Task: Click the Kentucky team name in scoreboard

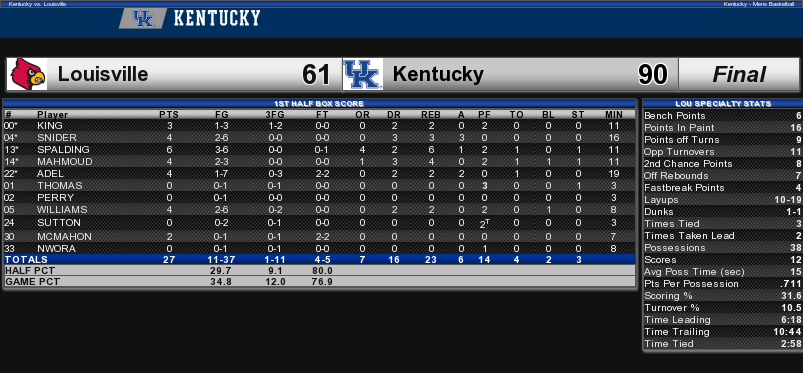Action: [x=438, y=74]
